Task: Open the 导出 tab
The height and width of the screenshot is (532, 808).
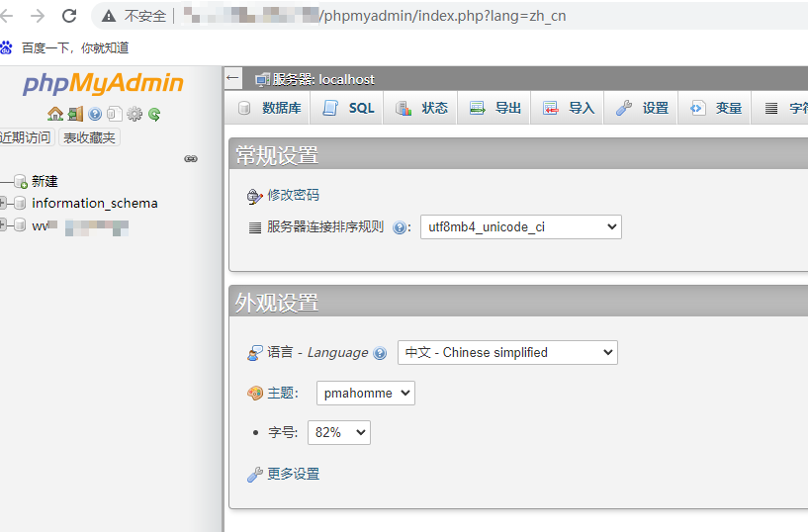Action: (494, 108)
